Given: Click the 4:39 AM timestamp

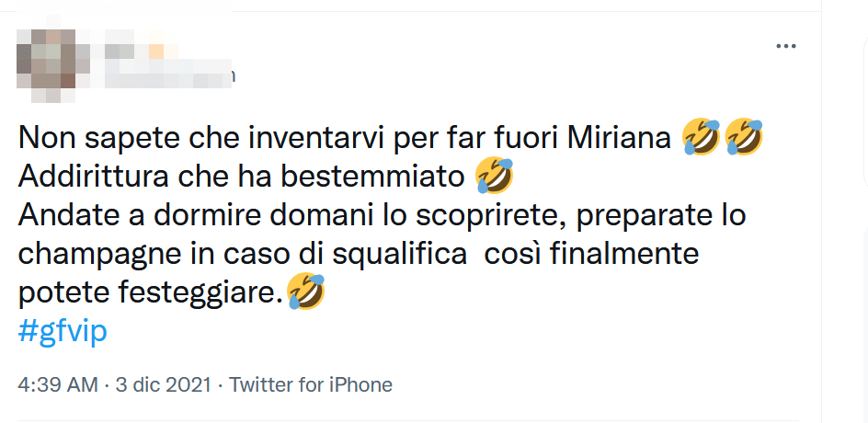Looking at the screenshot, I should tap(57, 384).
